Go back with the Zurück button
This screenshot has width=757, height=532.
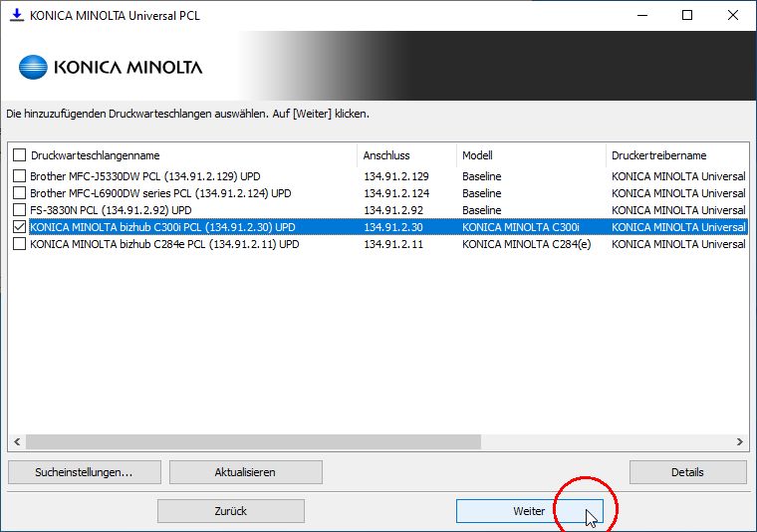click(x=230, y=511)
